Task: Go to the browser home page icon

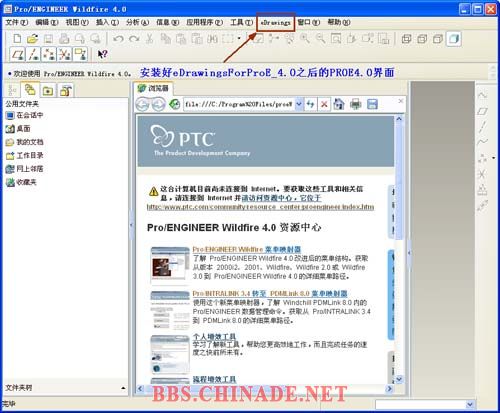Action: (339, 104)
